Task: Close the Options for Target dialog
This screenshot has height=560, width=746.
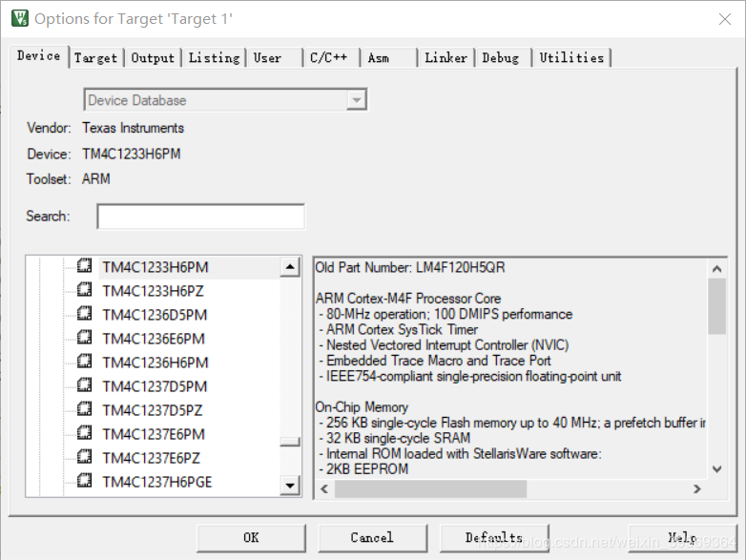Action: point(725,19)
